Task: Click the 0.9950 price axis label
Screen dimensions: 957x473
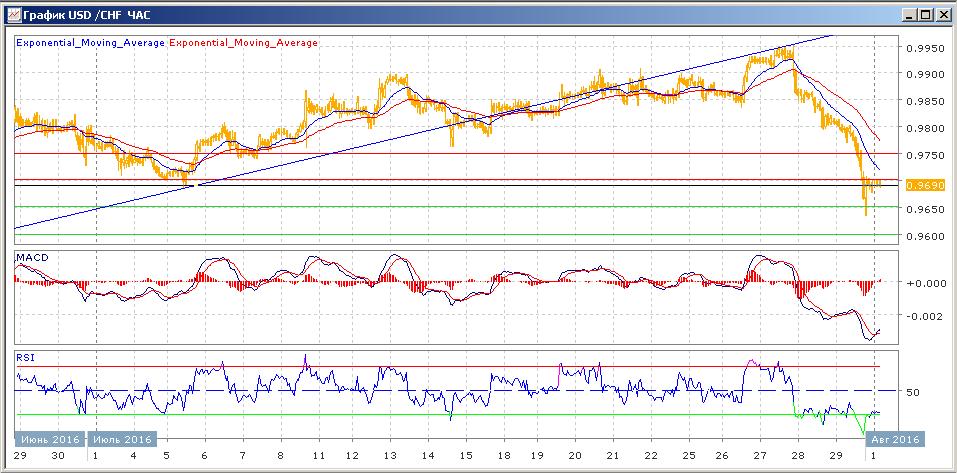Action: coord(925,48)
